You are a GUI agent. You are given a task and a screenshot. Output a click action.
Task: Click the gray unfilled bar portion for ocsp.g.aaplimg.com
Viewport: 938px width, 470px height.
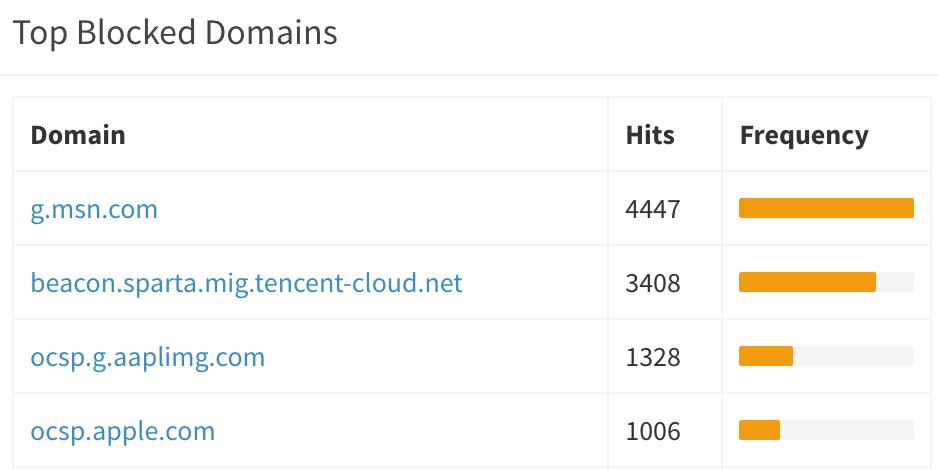tap(853, 356)
